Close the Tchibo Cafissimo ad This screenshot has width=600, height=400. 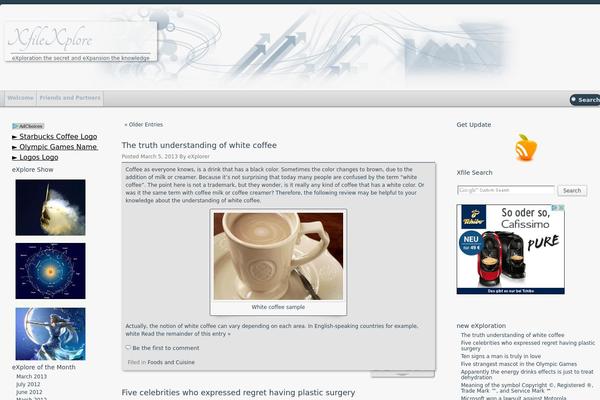561,207
